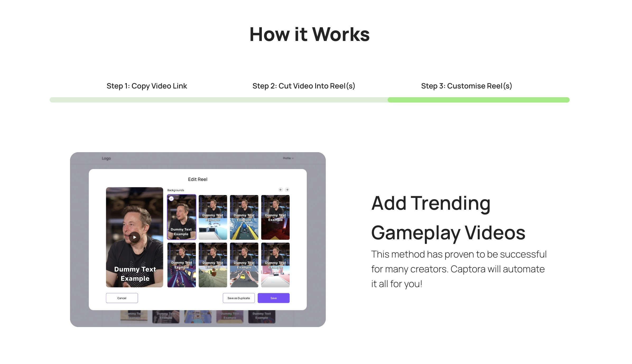The height and width of the screenshot is (364, 632).
Task: Select Step 3: Customise Reel(s) tab
Action: 466,86
